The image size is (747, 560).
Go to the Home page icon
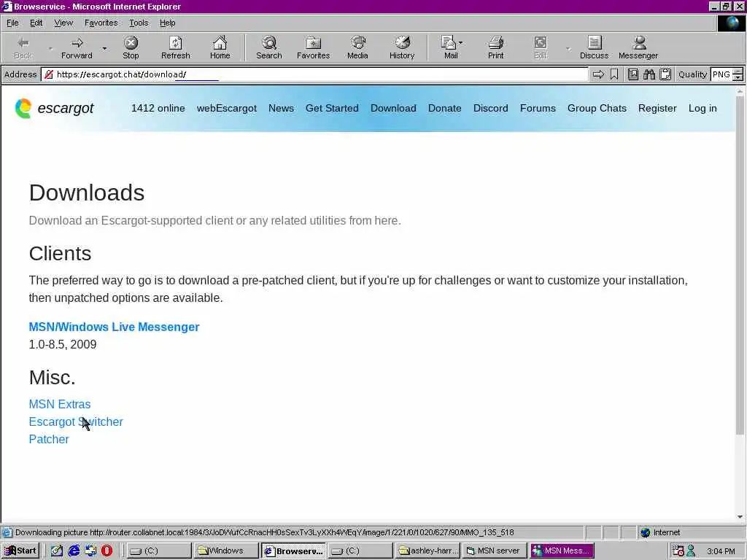click(220, 47)
